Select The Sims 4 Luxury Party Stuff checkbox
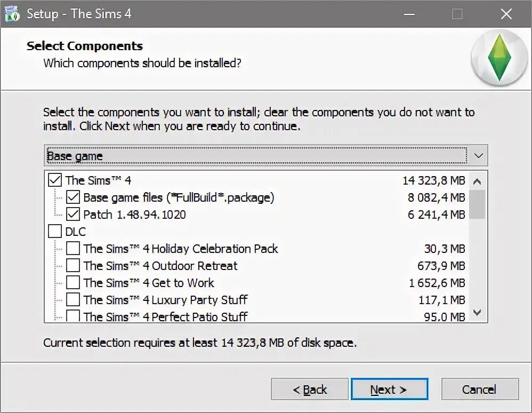The height and width of the screenshot is (413, 532). click(73, 299)
